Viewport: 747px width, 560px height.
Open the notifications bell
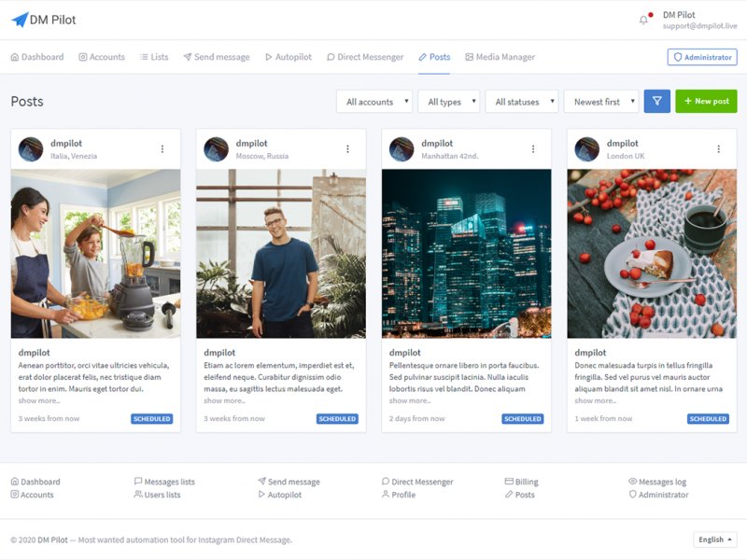(x=643, y=20)
